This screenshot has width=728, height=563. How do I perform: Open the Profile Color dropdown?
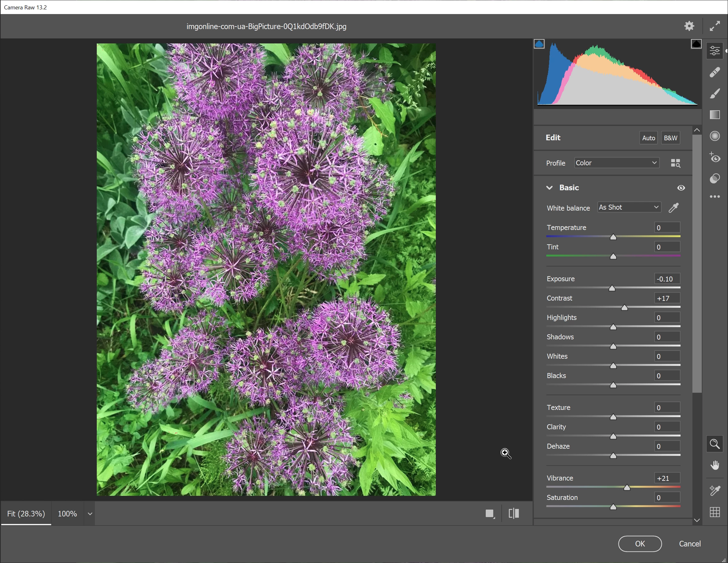pyautogui.click(x=616, y=163)
